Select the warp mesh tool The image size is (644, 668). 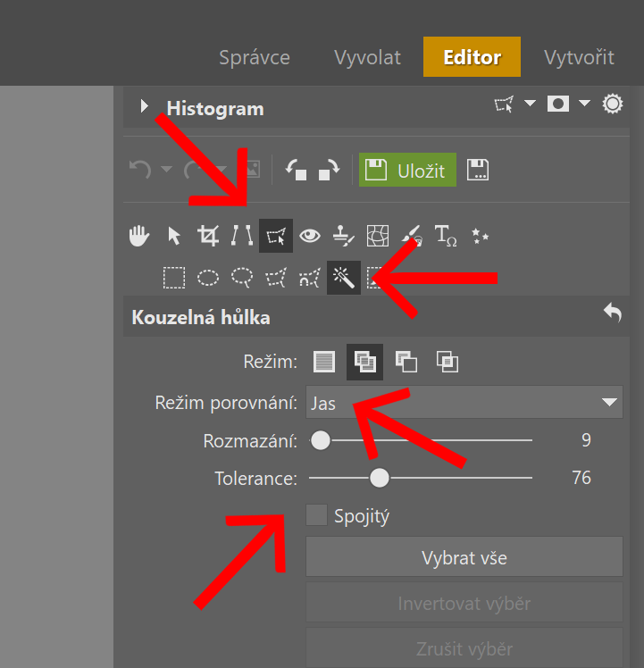click(378, 236)
